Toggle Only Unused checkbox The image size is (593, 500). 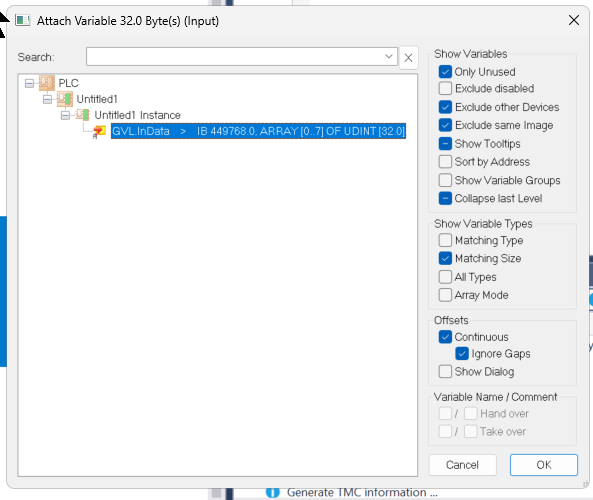coord(445,72)
